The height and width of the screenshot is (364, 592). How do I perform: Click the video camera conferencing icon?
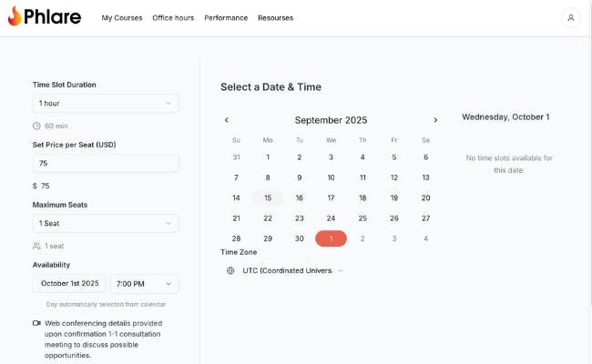tap(36, 323)
